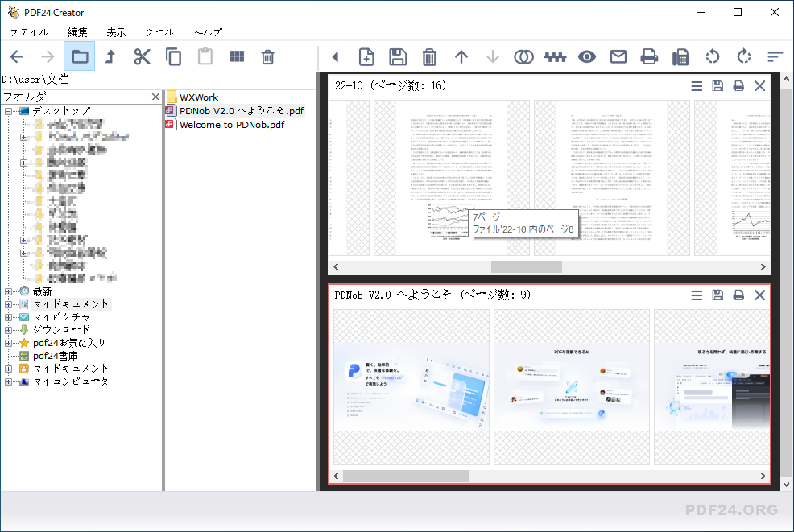Open sort options icon
Image resolution: width=794 pixels, height=532 pixels.
pos(775,56)
